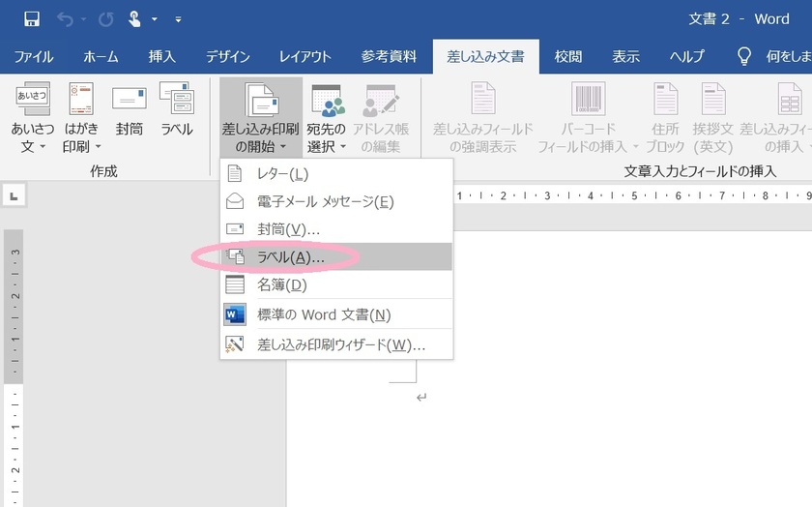Viewport: 812px width, 507px height.
Task: Click the 何をしますか search field
Action: tap(788, 56)
